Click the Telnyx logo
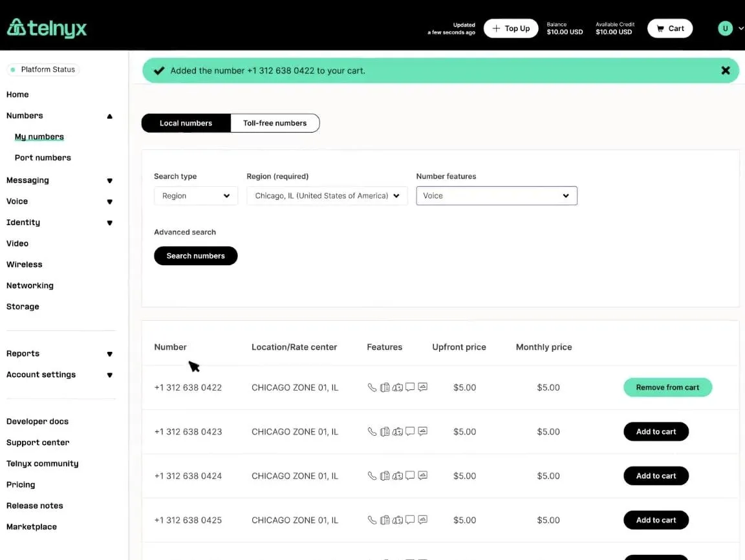 click(x=47, y=28)
